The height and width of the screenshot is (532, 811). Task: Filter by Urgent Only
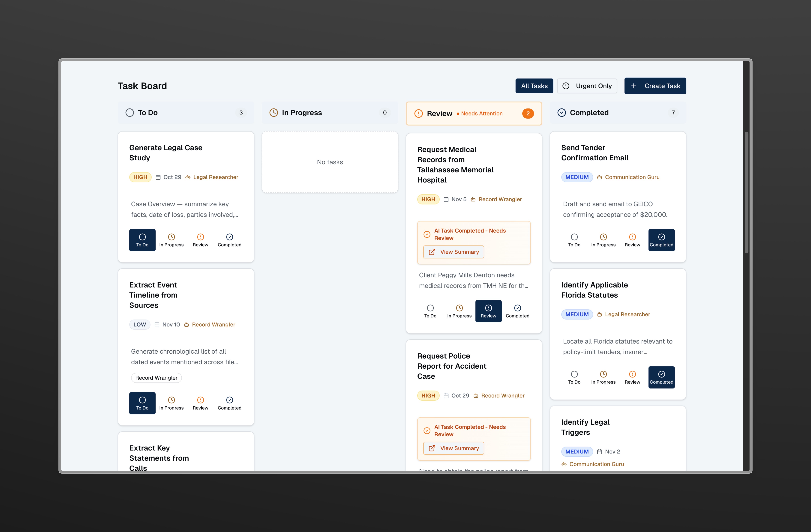point(587,86)
